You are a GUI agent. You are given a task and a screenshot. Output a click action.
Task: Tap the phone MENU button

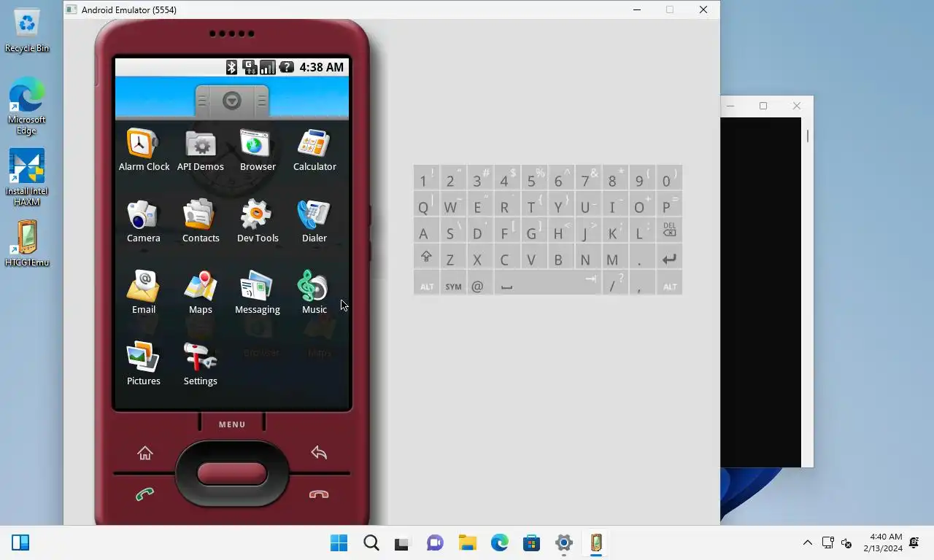point(232,424)
